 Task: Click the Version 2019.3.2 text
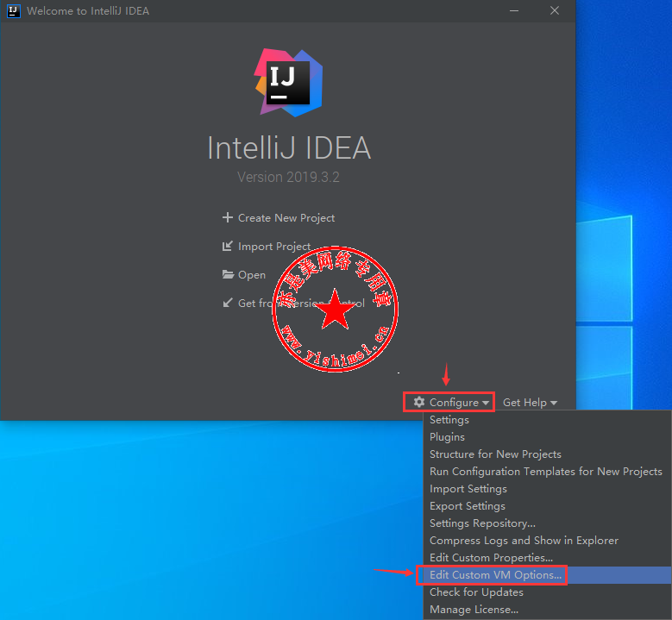[288, 177]
